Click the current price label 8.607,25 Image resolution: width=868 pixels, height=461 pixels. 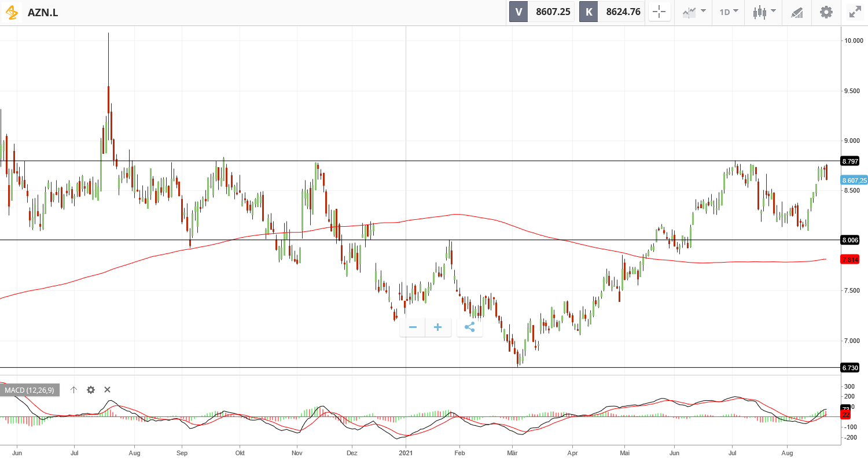[x=854, y=180]
